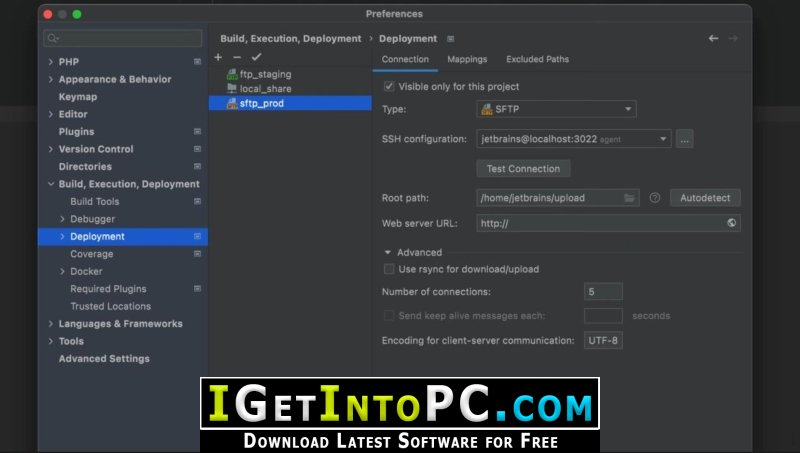Screen dimensions: 800x453
Task: Click the add server plus icon
Action: [219, 57]
